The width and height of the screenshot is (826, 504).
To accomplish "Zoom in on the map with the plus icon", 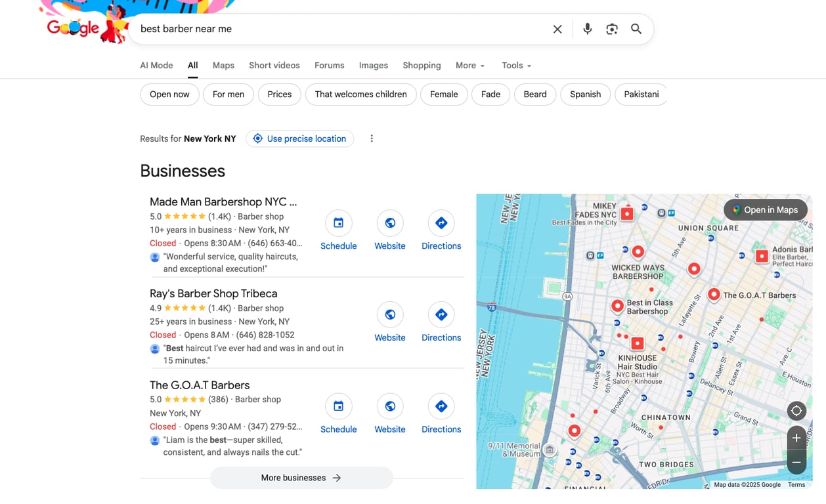I will [796, 438].
